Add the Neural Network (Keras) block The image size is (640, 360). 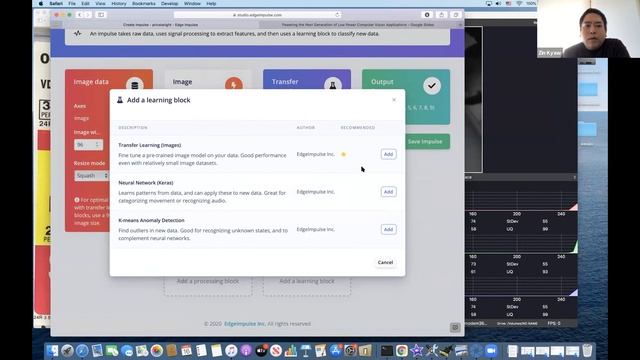pos(388,192)
